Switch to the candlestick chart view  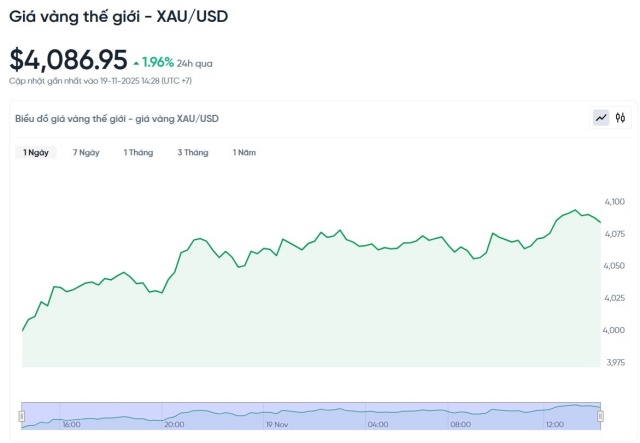click(x=621, y=118)
